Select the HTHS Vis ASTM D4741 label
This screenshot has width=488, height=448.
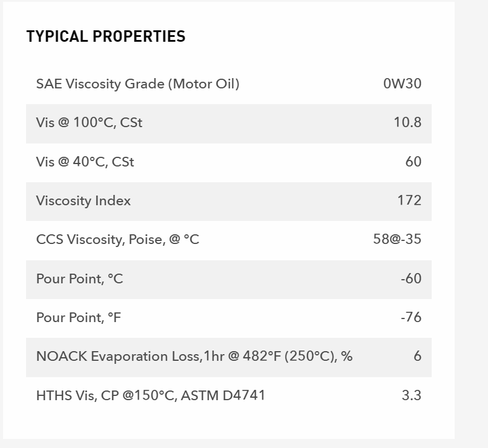tap(151, 396)
